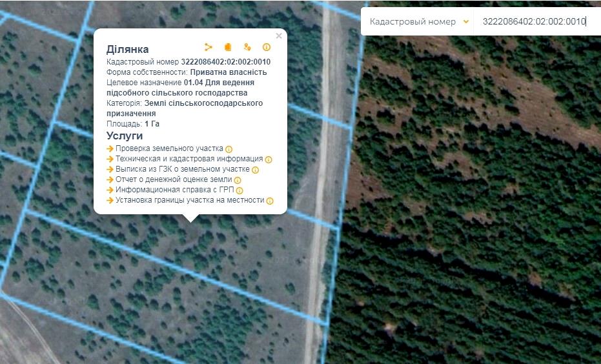Click the info icon beside the Ділянка heading
601x364 pixels.
click(266, 47)
